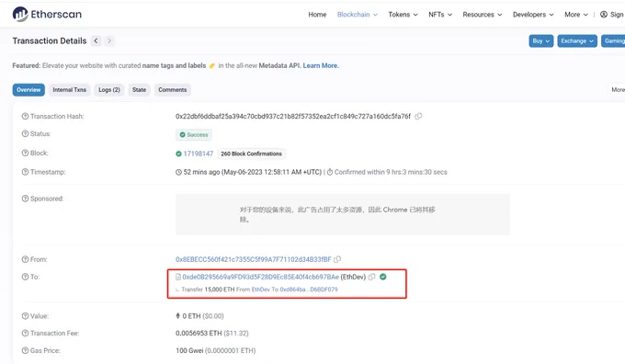Click EthDev link in transfer line
625x364 pixels.
[261, 290]
